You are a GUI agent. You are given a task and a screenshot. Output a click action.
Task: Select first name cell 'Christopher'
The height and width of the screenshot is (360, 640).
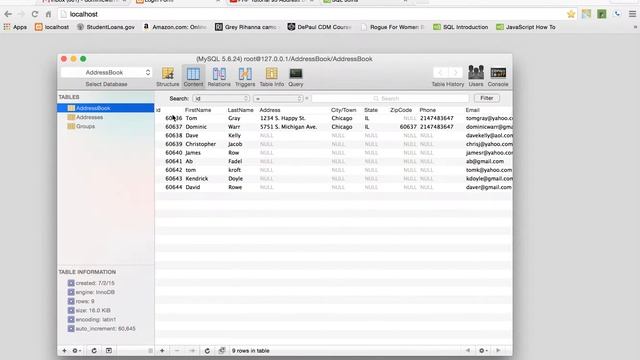pos(200,144)
